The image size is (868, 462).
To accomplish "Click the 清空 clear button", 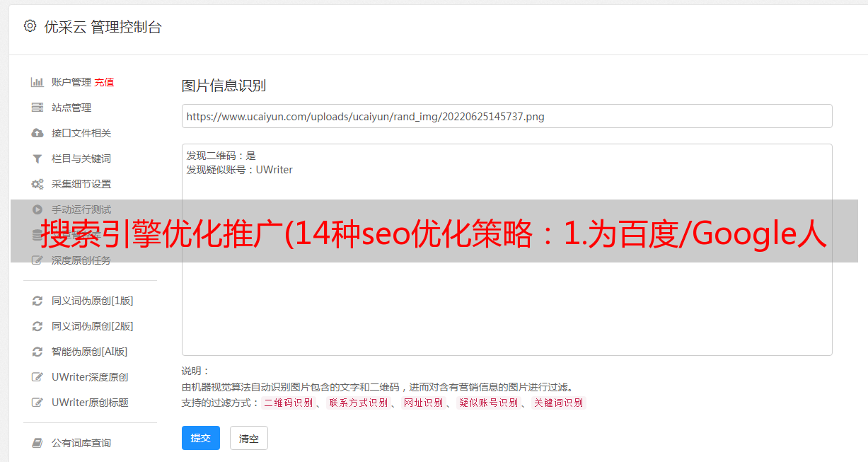I will coord(249,438).
